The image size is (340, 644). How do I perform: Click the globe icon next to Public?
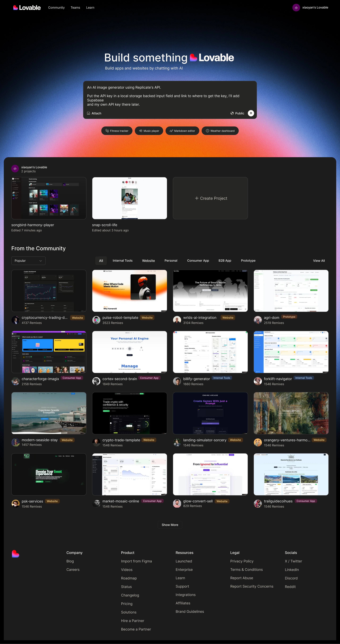pos(232,113)
